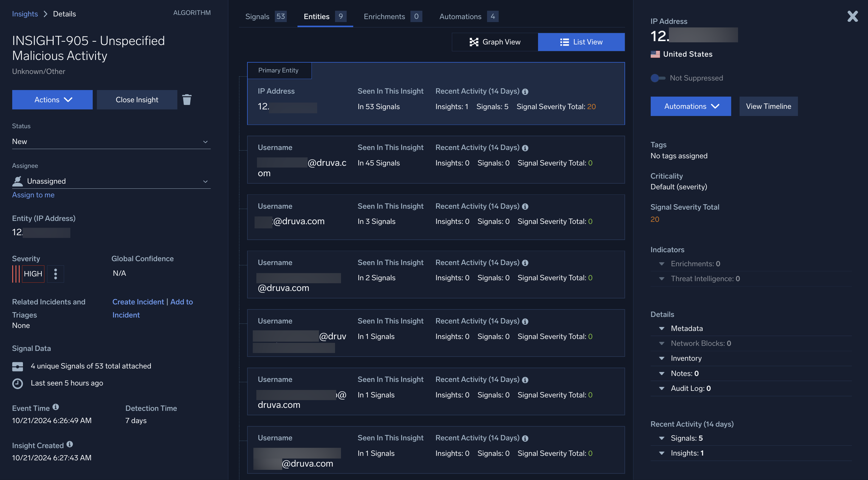868x480 pixels.
Task: Open the Status dropdown showing New
Action: pos(111,142)
